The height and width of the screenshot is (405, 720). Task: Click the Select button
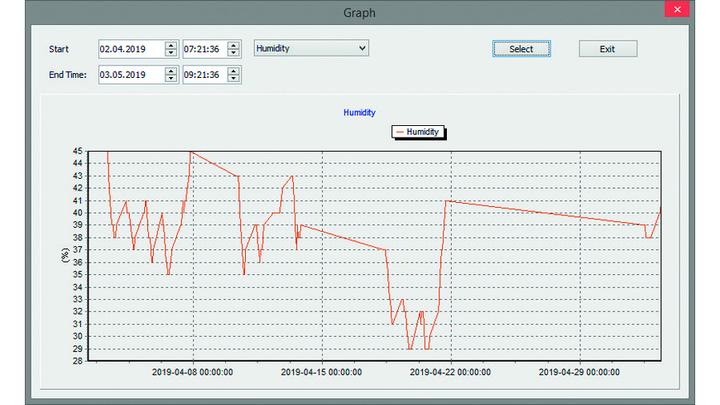tap(521, 49)
